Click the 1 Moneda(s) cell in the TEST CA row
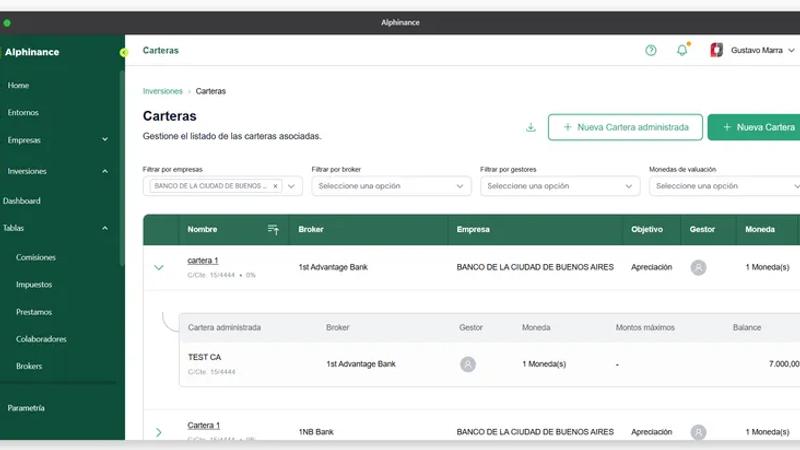This screenshot has height=450, width=800. click(x=544, y=364)
